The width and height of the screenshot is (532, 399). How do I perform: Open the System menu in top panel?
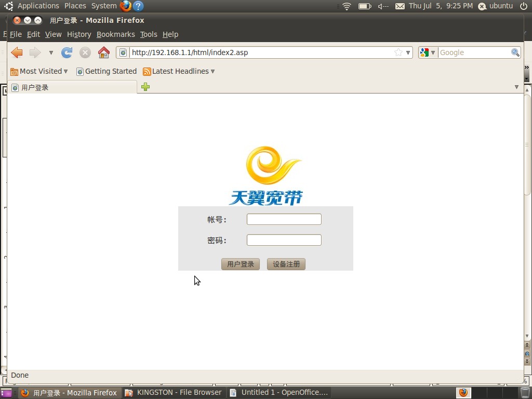[104, 6]
